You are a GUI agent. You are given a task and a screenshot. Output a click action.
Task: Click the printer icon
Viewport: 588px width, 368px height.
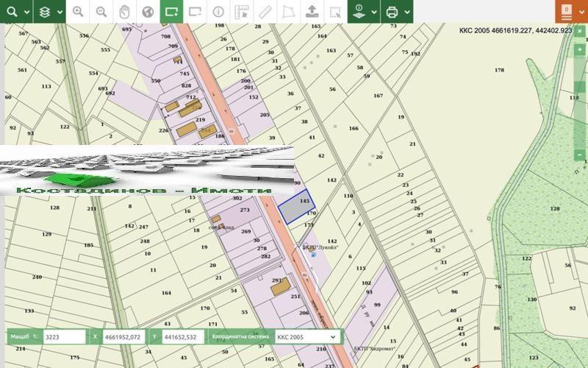(x=392, y=12)
